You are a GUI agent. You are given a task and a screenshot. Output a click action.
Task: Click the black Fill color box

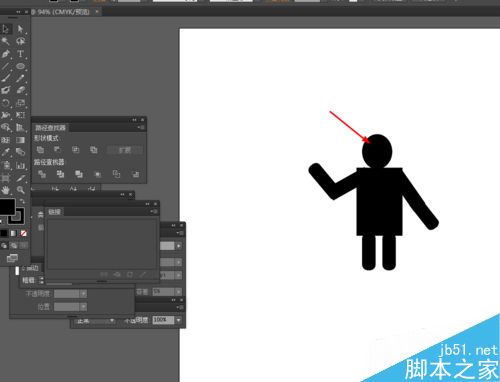pyautogui.click(x=7, y=207)
